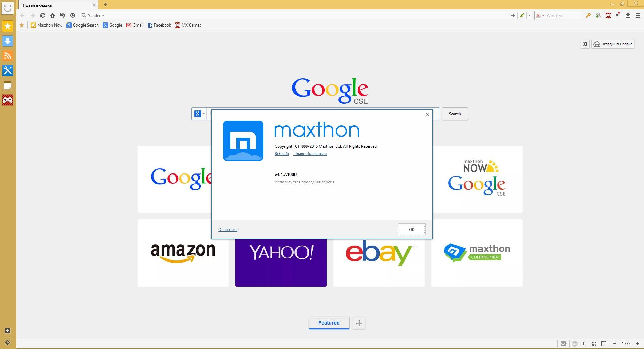Reload the page with the refresh icon
This screenshot has width=644, height=349.
pyautogui.click(x=43, y=15)
